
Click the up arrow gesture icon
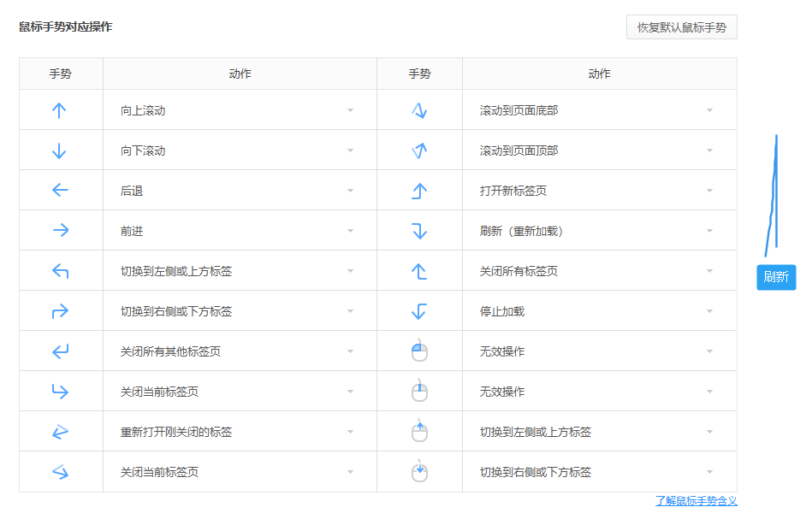tap(59, 110)
